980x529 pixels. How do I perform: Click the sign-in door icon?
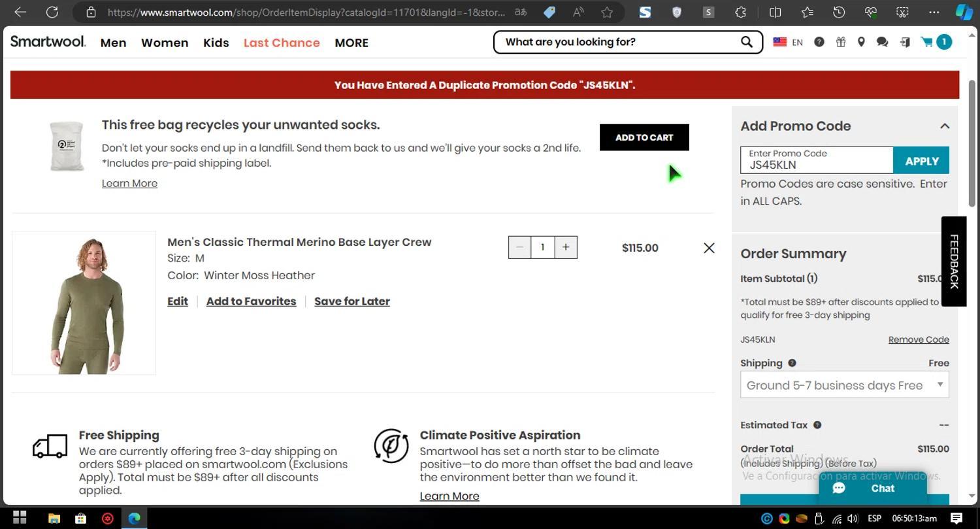pos(905,42)
